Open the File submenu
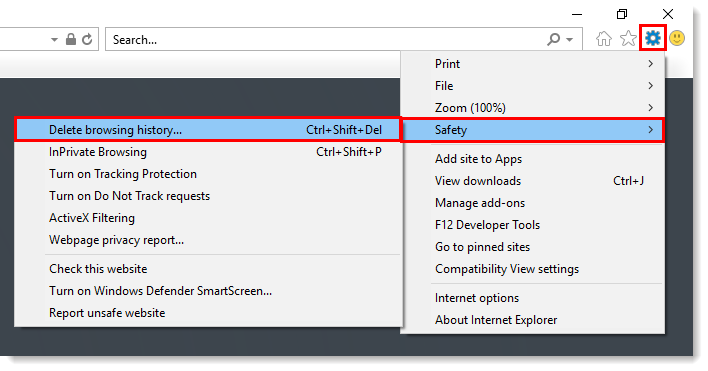Screen dimensions: 708x371 533,86
